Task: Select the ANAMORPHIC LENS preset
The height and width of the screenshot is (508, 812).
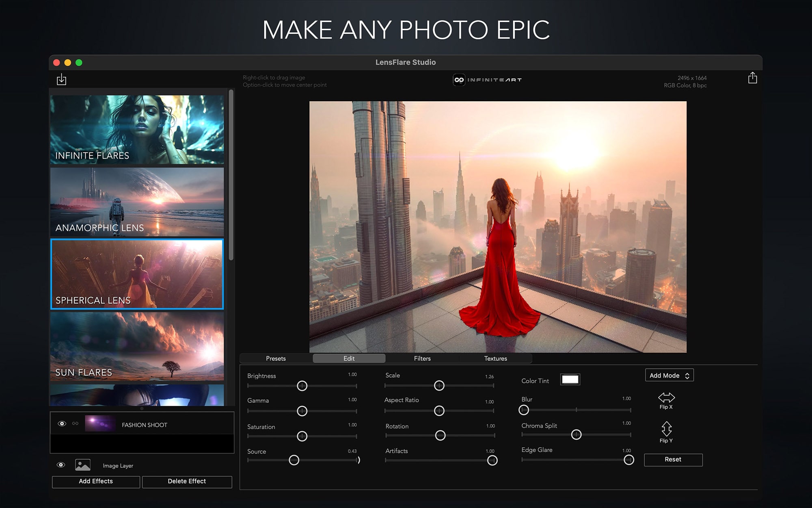Action: pos(137,202)
